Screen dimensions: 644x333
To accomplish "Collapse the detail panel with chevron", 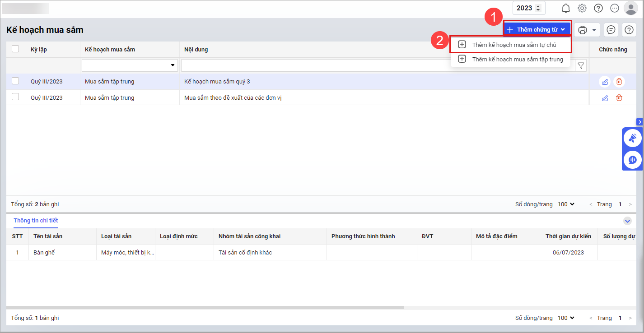I will pos(627,221).
